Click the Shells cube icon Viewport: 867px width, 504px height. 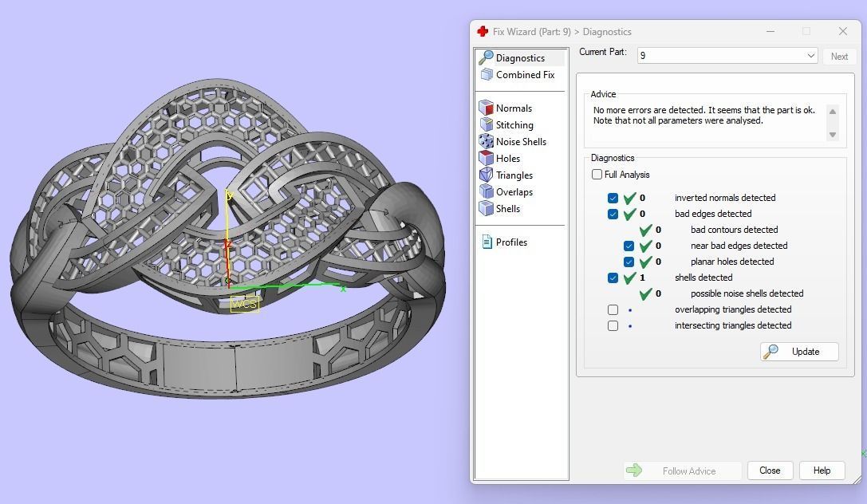486,208
